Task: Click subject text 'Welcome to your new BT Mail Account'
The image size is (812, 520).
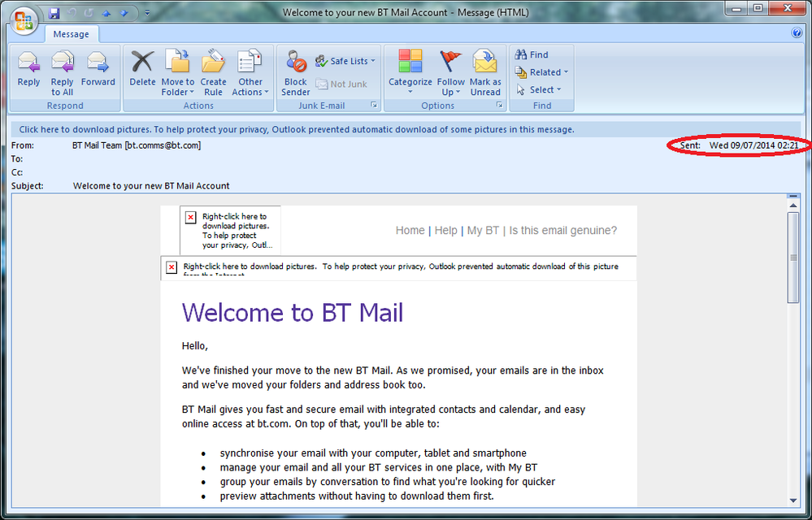Action: coord(151,186)
